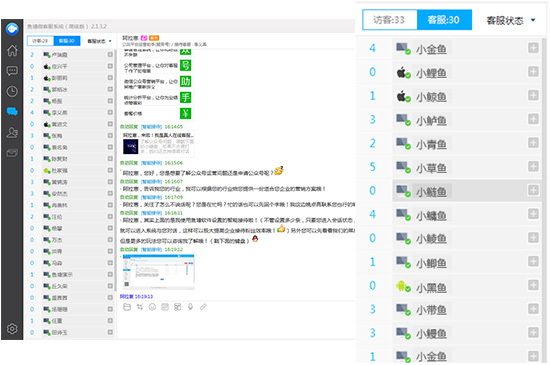Image resolution: width=550 pixels, height=365 pixels.
Task: Click the screenshot crop icon in chat toolbar
Action: pyautogui.click(x=140, y=307)
